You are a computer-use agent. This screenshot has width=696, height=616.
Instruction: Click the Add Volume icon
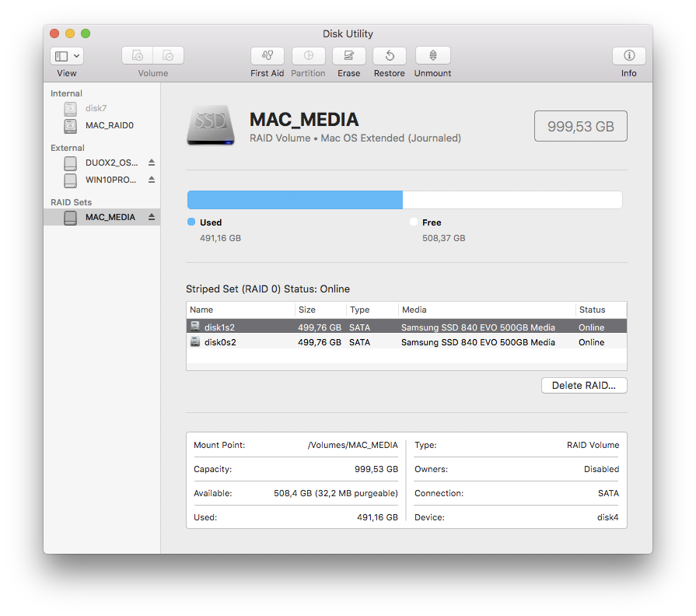coord(138,55)
